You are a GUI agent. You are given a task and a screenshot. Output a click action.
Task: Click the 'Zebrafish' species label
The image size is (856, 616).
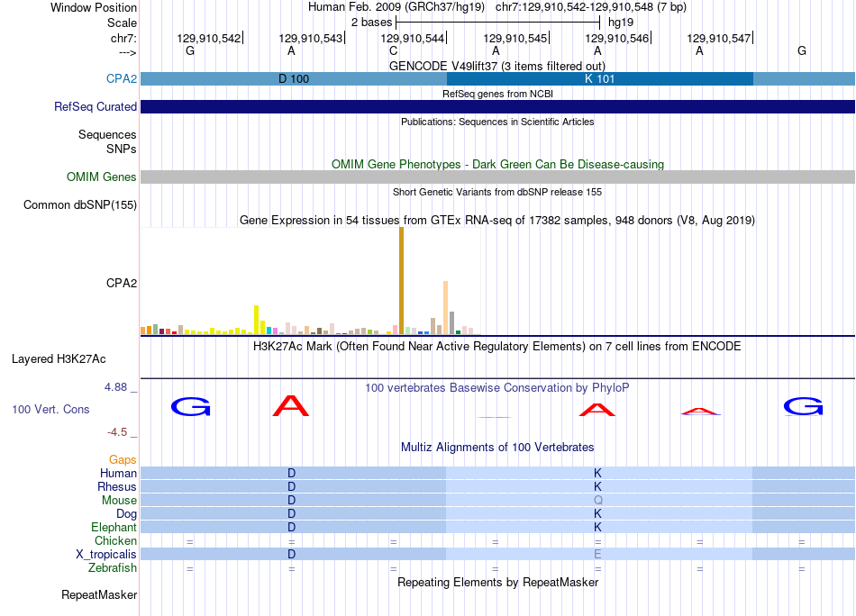click(112, 567)
